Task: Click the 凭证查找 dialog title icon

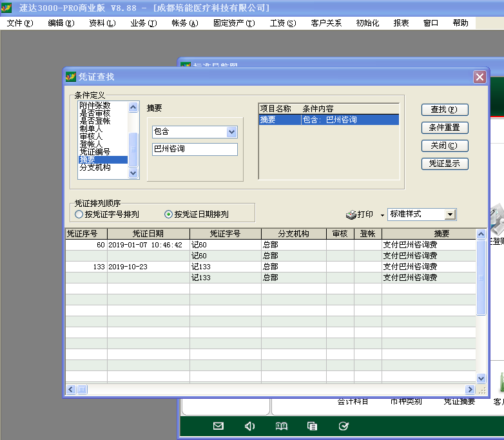Action: pos(71,77)
